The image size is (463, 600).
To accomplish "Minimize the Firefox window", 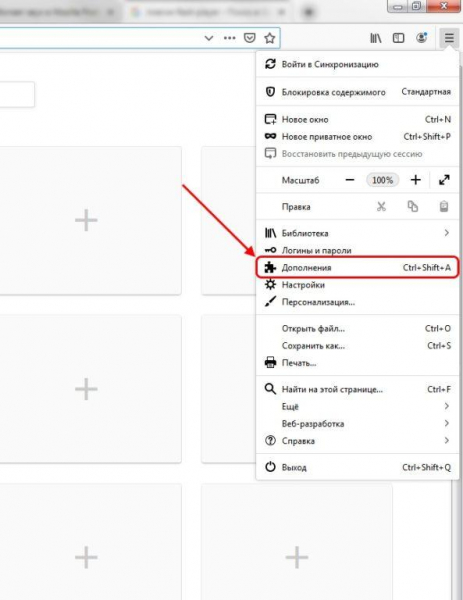I will (398, 6).
